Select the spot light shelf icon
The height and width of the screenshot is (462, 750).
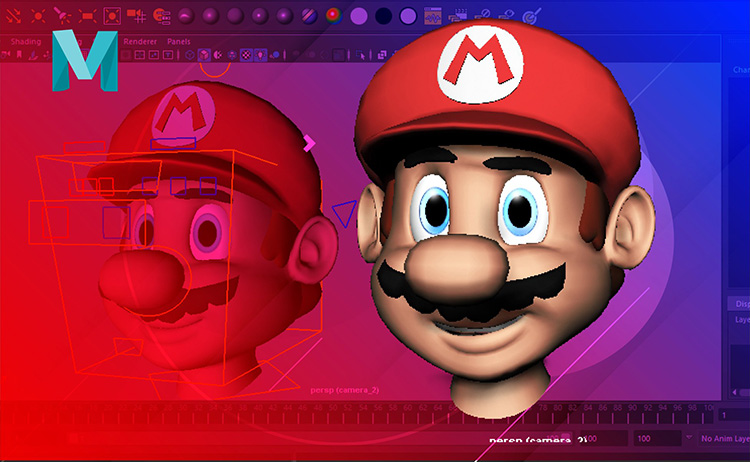pos(62,16)
